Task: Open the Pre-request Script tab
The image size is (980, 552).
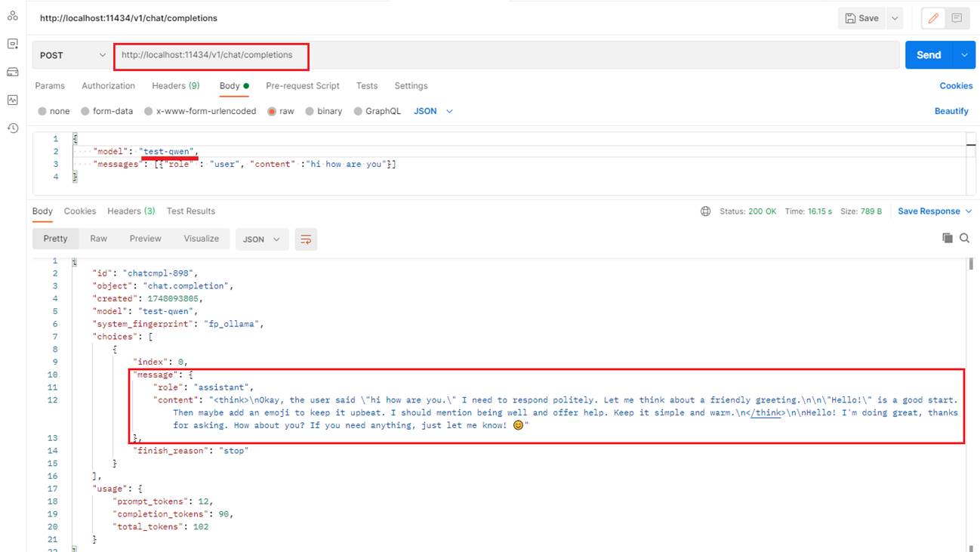Action: tap(303, 86)
